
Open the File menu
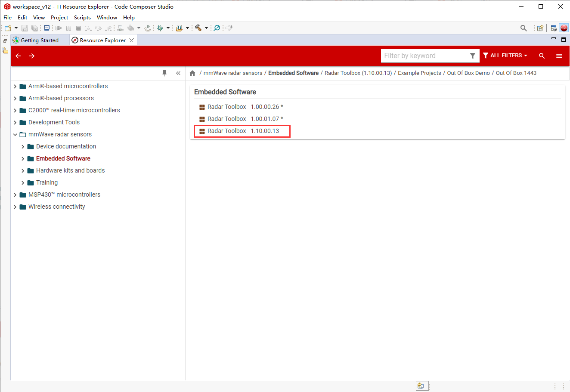pos(8,18)
